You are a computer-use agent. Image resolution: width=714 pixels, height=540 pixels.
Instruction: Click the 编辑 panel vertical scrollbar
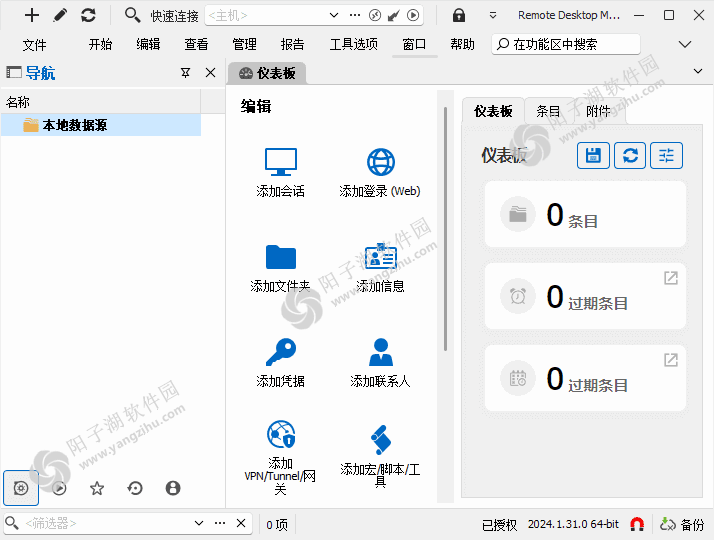[x=445, y=229]
